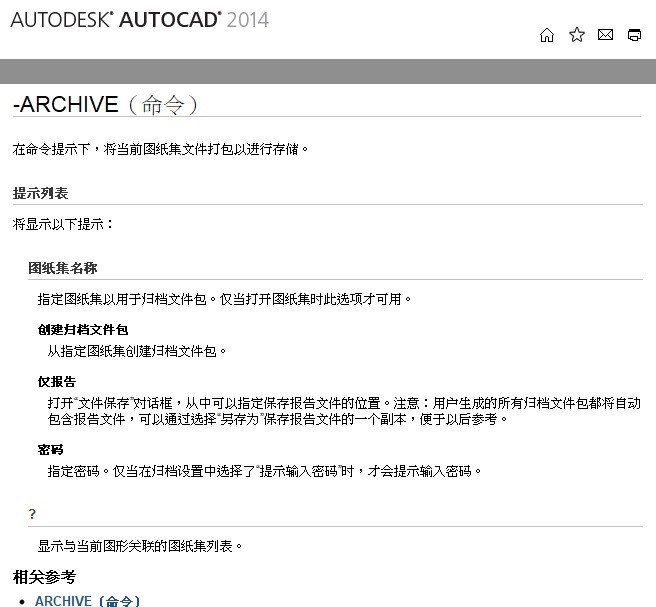Click the sentence beginning 指定图纸集以用于归档文件包
The width and height of the screenshot is (656, 607).
pyautogui.click(x=225, y=299)
